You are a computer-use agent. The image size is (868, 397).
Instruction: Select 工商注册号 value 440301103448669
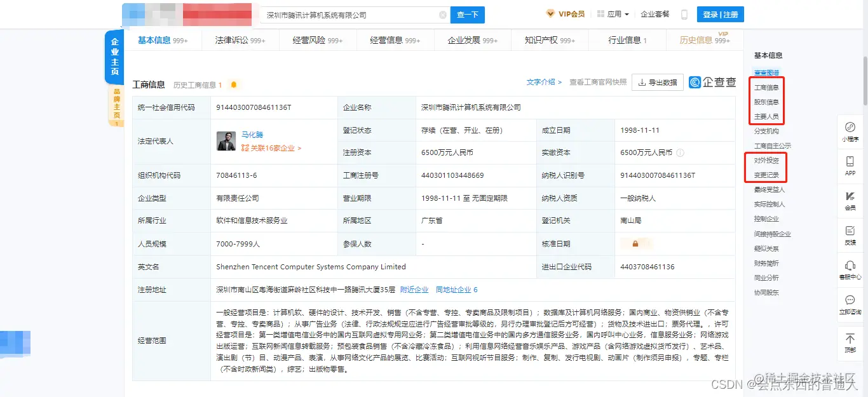tap(452, 175)
